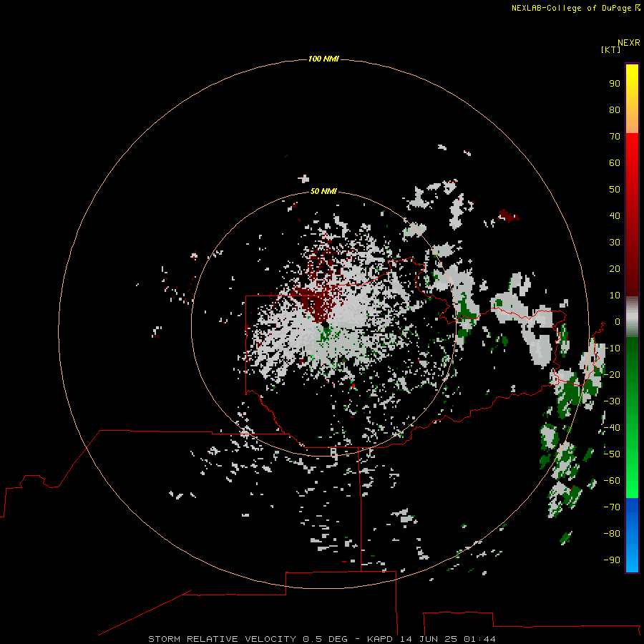This screenshot has width=644, height=644.
Task: Click the -60 value on velocity scale
Action: (x=612, y=481)
